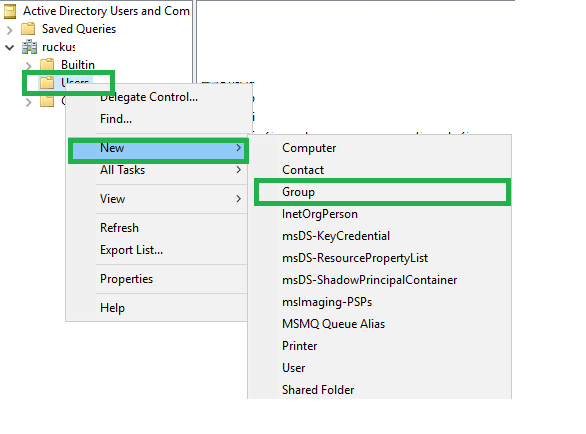Open Properties from the context menu
This screenshot has height=434, width=586.
click(126, 279)
